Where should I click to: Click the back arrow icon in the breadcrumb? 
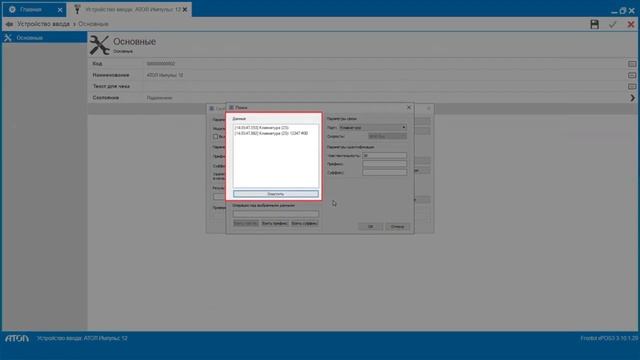pos(9,24)
